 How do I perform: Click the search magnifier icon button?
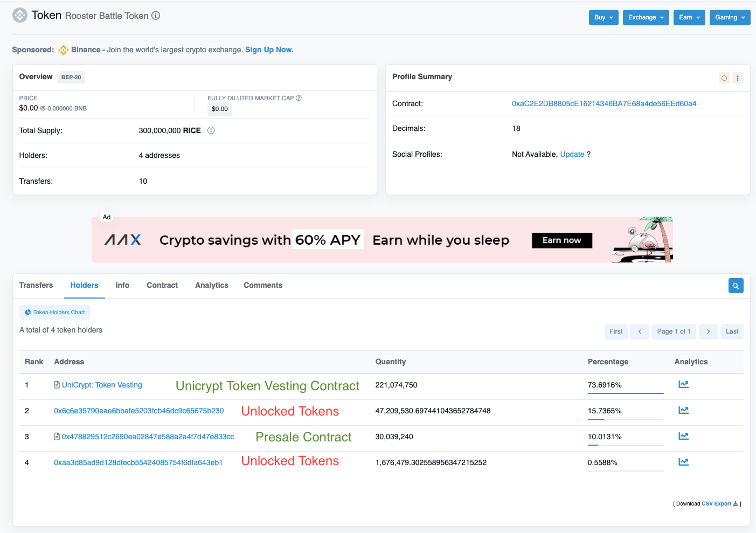coord(736,286)
